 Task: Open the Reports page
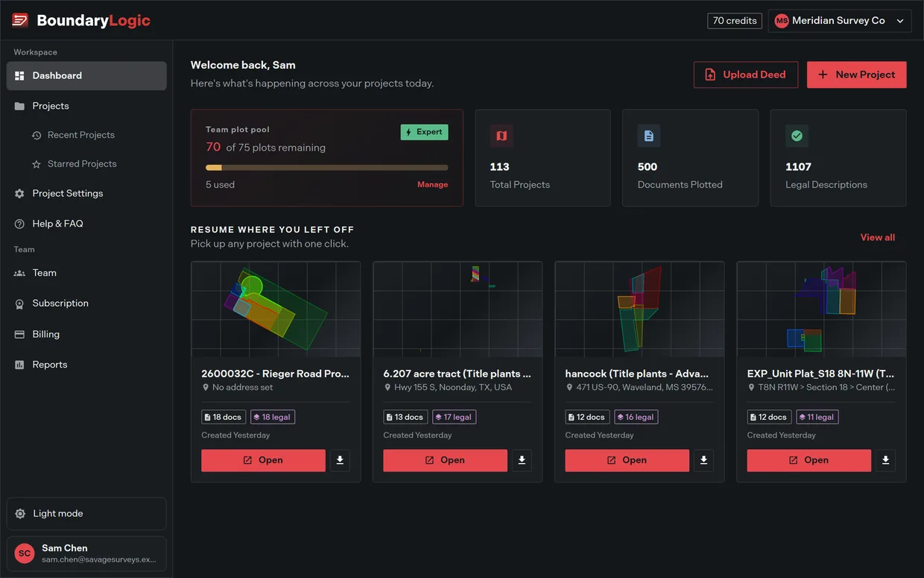pos(86,365)
